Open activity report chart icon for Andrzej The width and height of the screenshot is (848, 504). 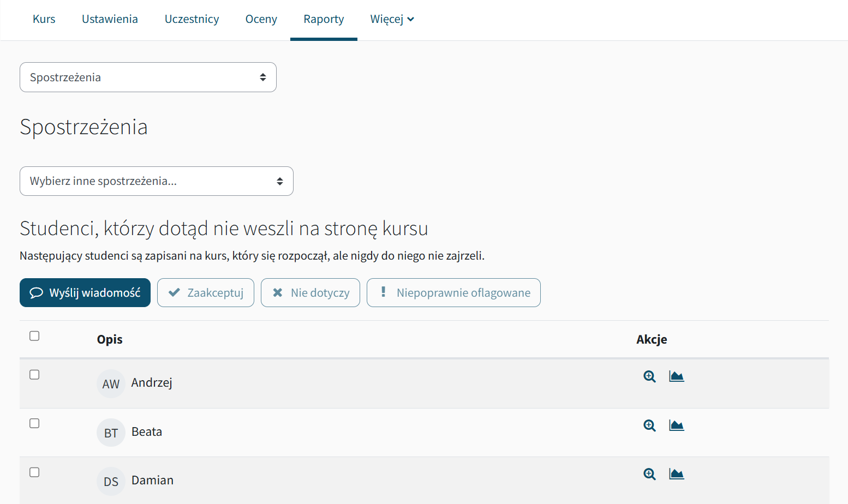pos(677,376)
